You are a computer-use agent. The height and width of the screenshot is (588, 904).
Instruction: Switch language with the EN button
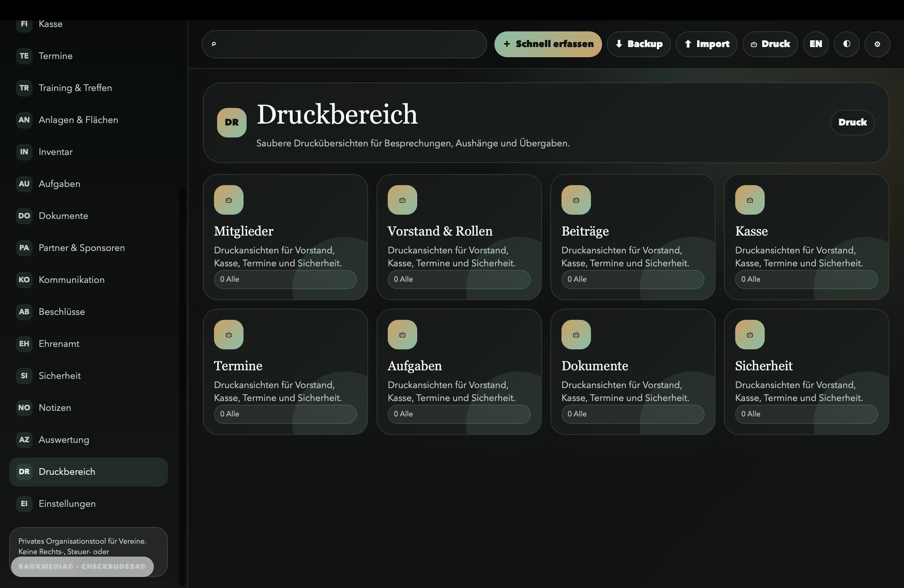pyautogui.click(x=816, y=44)
